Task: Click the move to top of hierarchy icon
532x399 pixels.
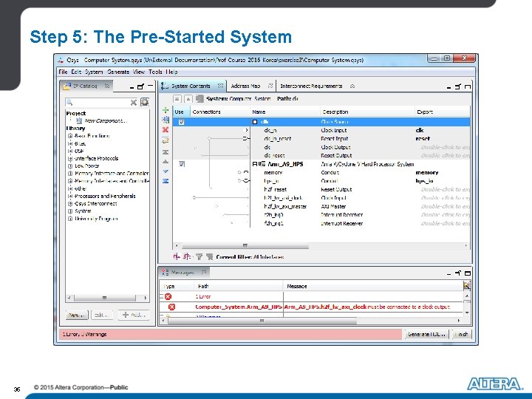Action: (x=177, y=99)
